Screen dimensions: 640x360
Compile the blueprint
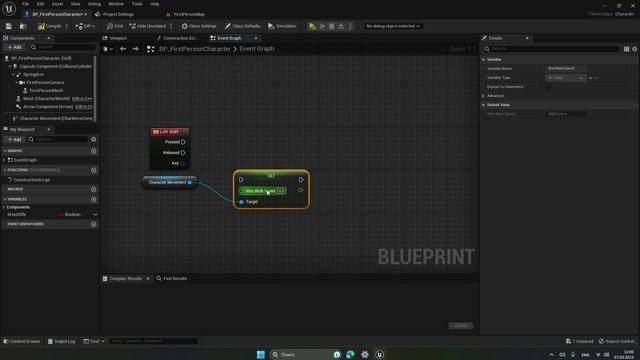click(49, 26)
